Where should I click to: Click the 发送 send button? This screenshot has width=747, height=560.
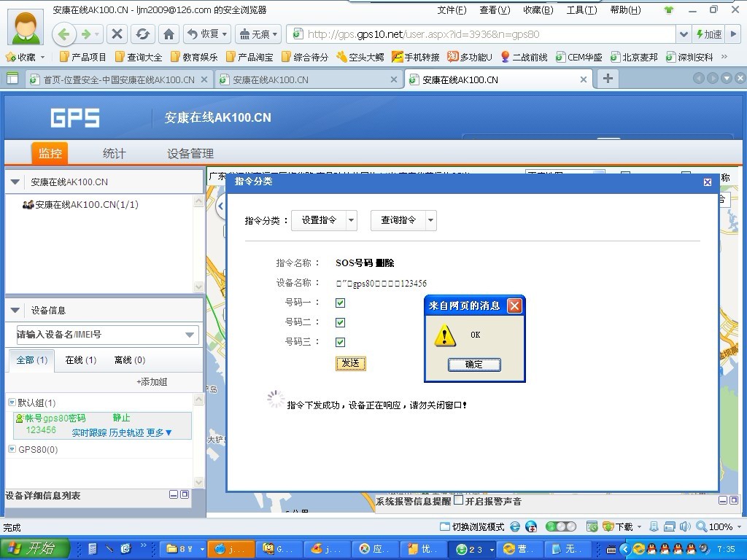point(351,363)
